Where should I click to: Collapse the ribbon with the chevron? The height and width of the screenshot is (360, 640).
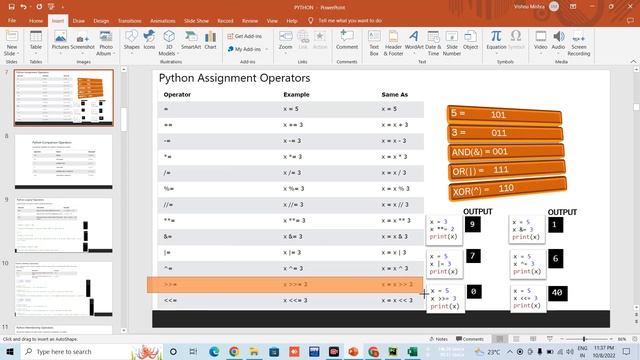tap(633, 62)
